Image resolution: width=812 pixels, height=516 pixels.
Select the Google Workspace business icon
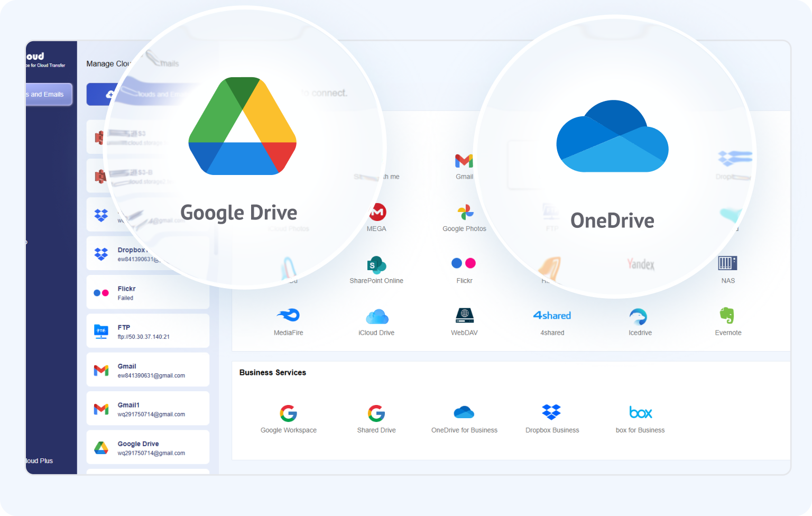pos(289,413)
